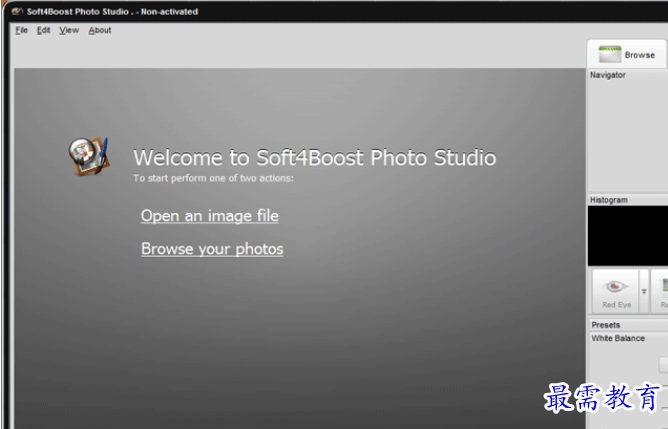Open the Edit menu
668x429 pixels.
click(x=43, y=30)
